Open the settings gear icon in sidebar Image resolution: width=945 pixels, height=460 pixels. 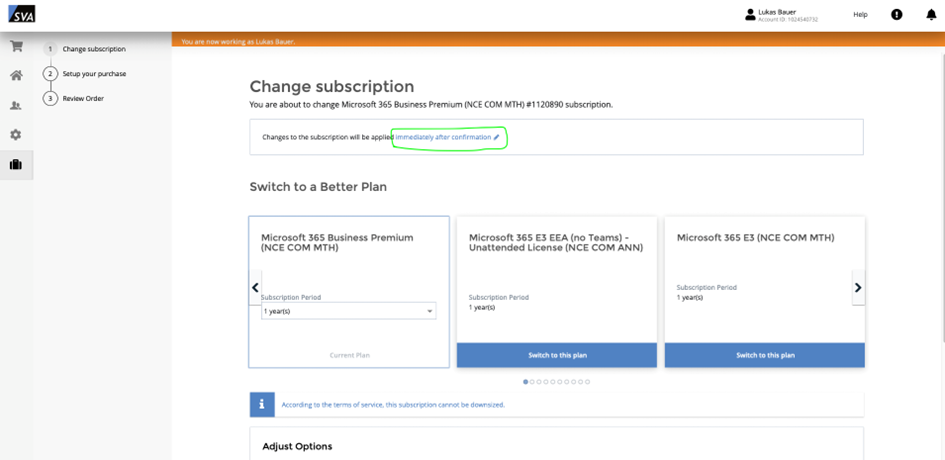(16, 135)
